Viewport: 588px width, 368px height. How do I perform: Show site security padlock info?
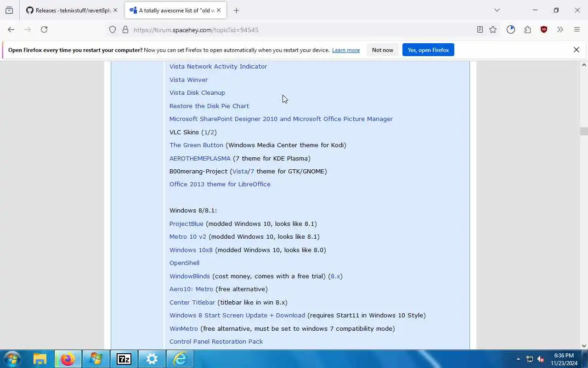125,30
